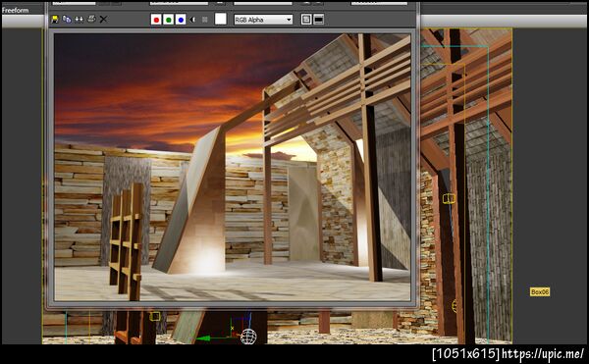
Task: Toggle the blue channel button
Action: tap(181, 20)
